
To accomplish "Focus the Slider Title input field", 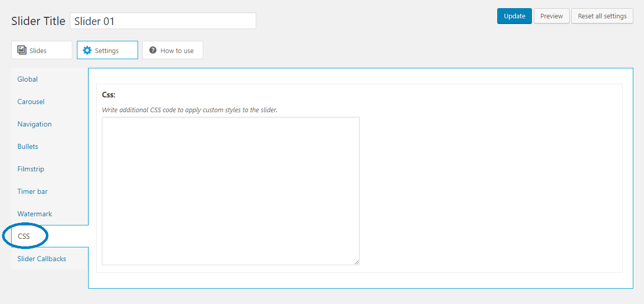I will (x=163, y=21).
